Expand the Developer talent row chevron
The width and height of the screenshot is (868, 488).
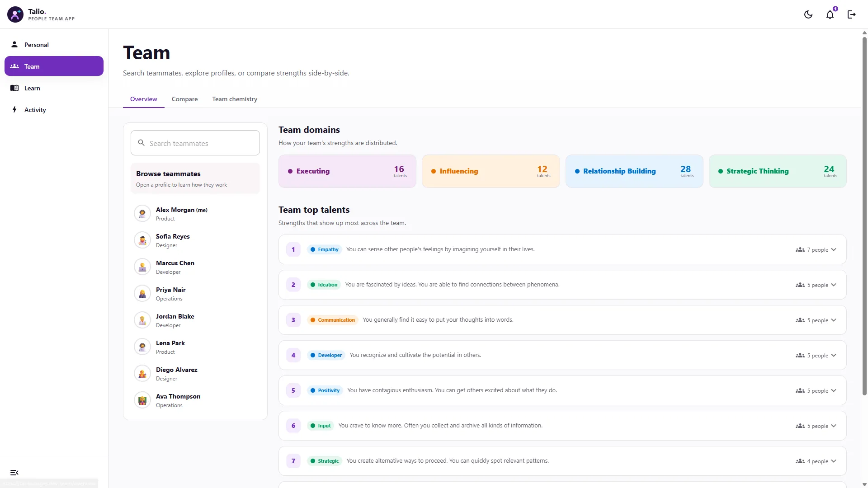coord(834,355)
